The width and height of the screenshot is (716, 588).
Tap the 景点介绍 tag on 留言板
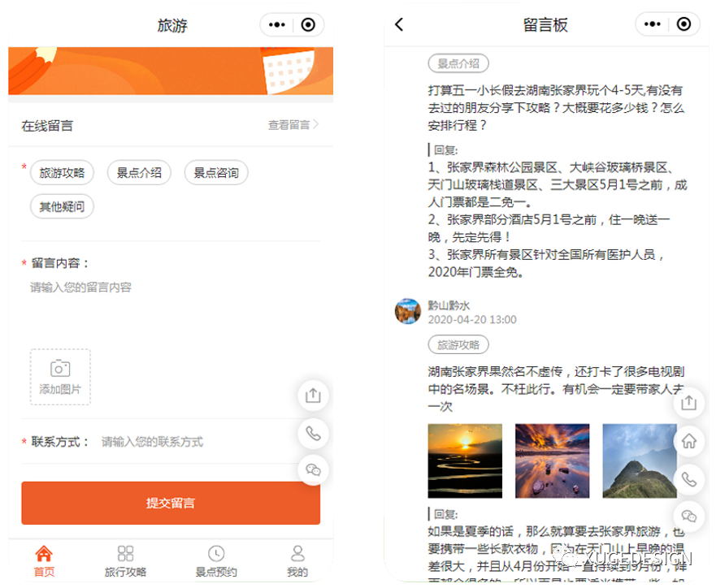click(458, 63)
